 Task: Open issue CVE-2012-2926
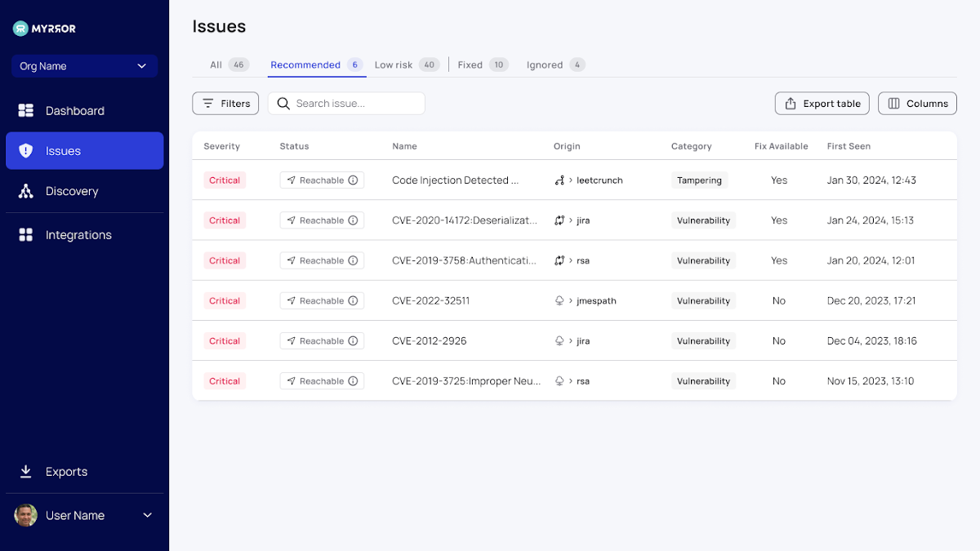click(x=430, y=341)
